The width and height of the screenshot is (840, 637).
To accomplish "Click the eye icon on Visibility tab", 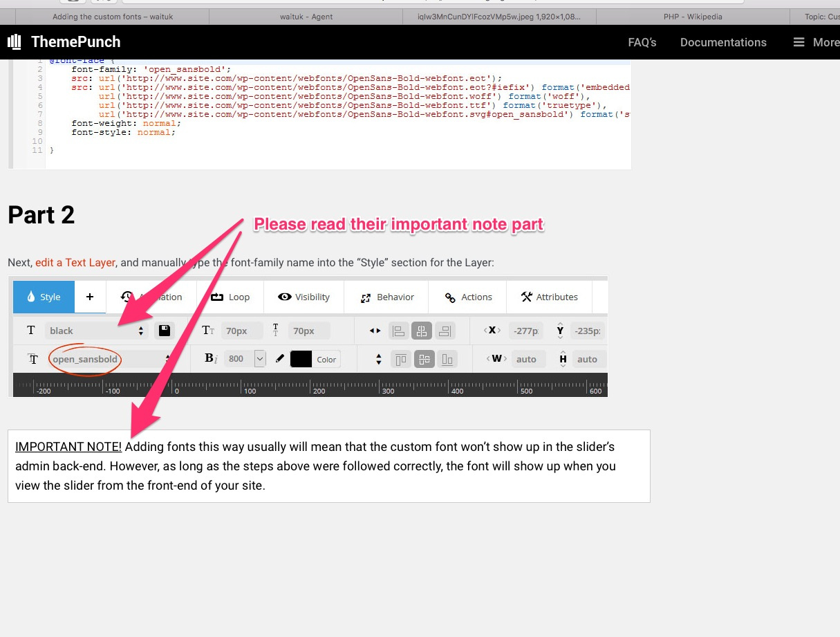I will [x=284, y=297].
